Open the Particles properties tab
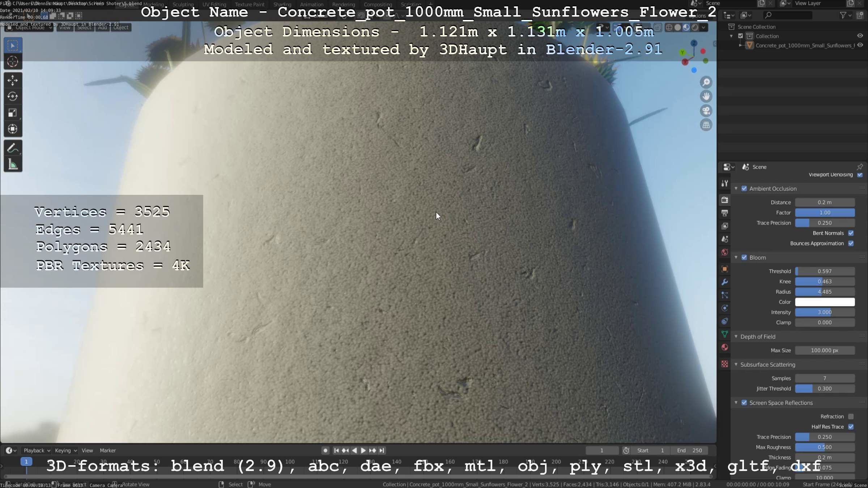The image size is (868, 488). pyautogui.click(x=725, y=295)
